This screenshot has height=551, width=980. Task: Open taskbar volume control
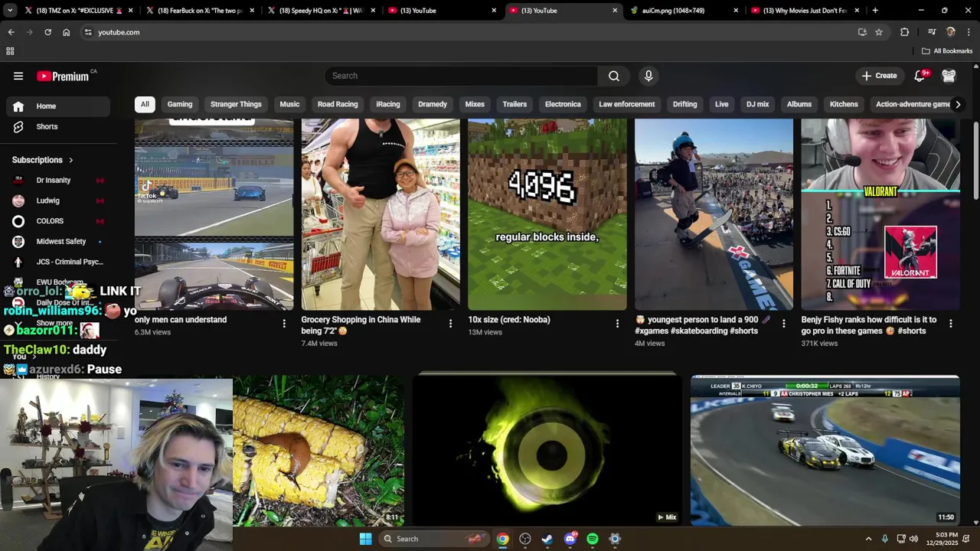[x=913, y=539]
